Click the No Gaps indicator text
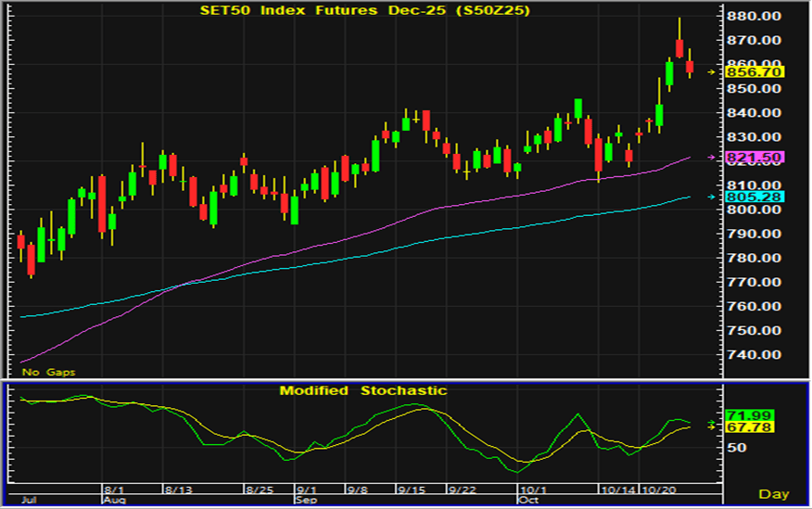This screenshot has width=812, height=509. (x=49, y=371)
